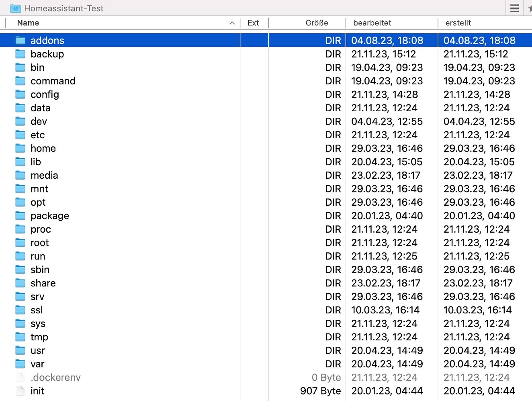This screenshot has width=532, height=401.
Task: Select the etc folder
Action: pos(37,135)
